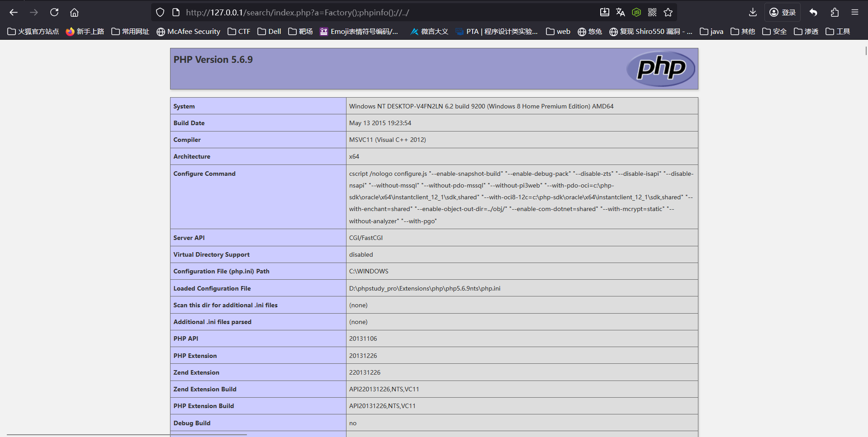Expand the CTF bookmarks folder
Image resolution: width=868 pixels, height=437 pixels.
(x=239, y=31)
